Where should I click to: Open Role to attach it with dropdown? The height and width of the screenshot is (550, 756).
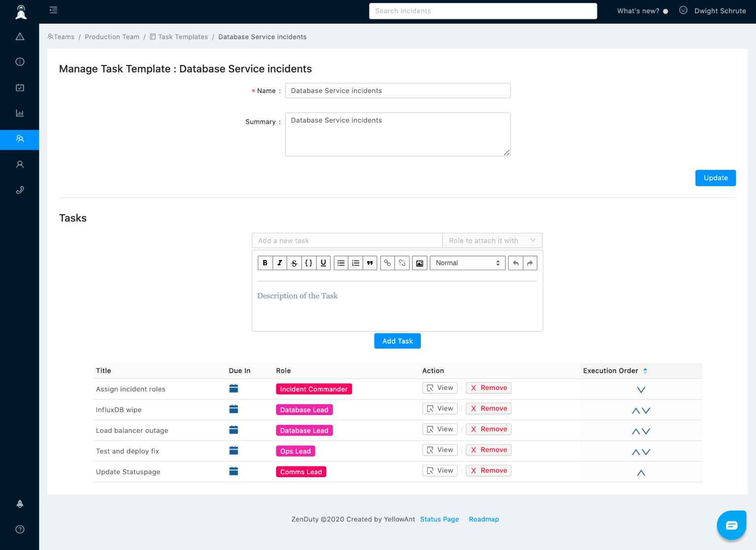[492, 240]
